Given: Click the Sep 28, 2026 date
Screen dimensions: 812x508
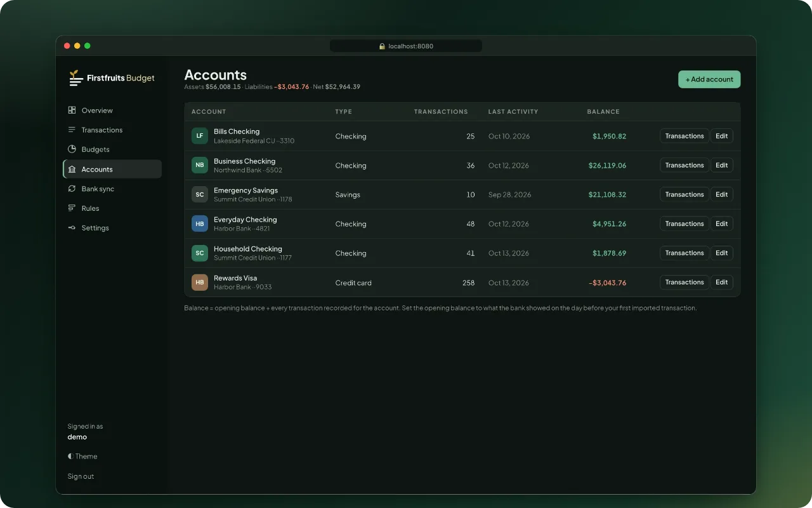Looking at the screenshot, I should [509, 195].
